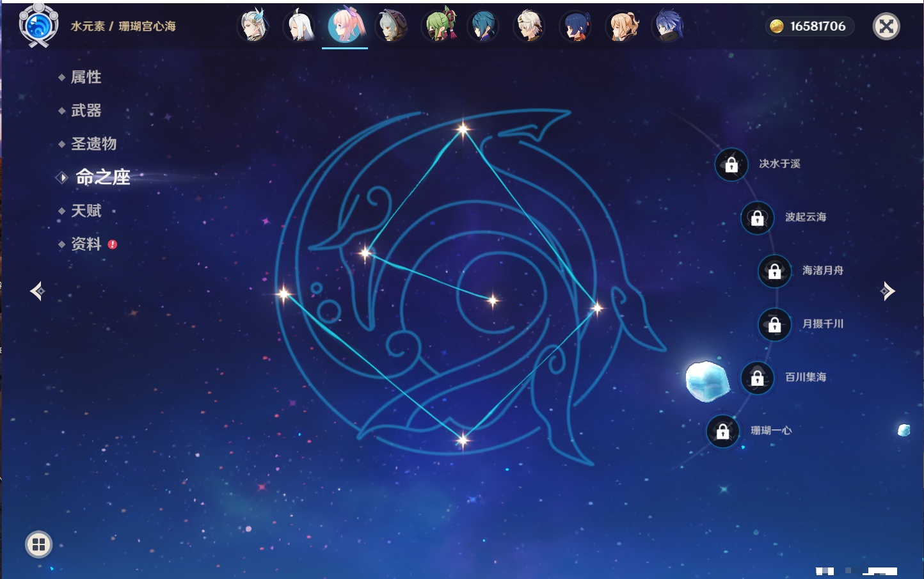Select the gray-haired character wearing a brown hood
The width and height of the screenshot is (924, 579).
click(x=392, y=26)
